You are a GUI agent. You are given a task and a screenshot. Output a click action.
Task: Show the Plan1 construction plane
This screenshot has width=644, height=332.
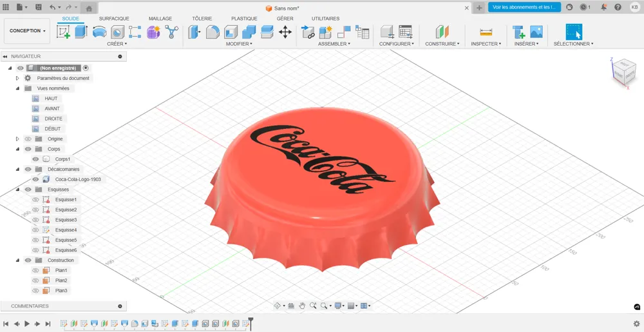click(x=35, y=270)
